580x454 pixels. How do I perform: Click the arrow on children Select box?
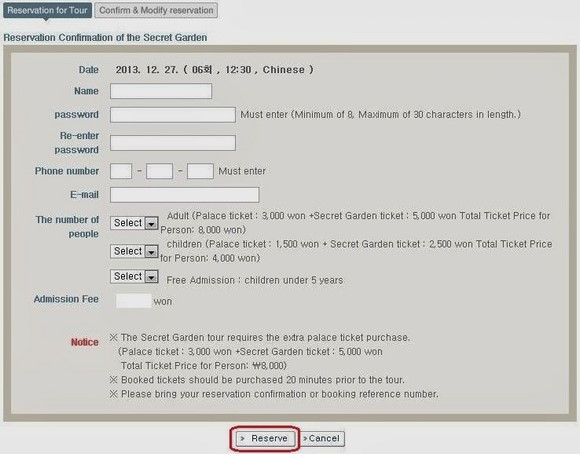[x=151, y=252]
